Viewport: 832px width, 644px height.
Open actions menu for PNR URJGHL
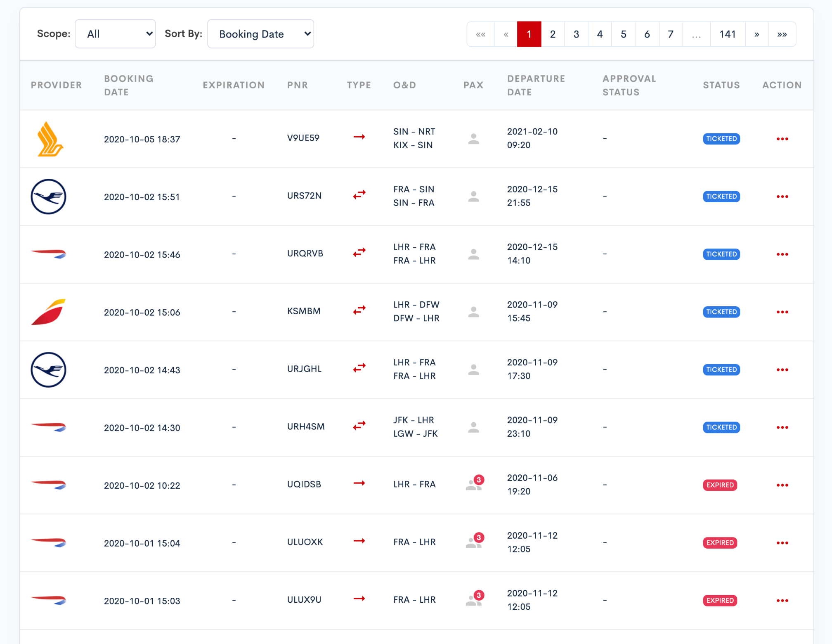point(782,370)
